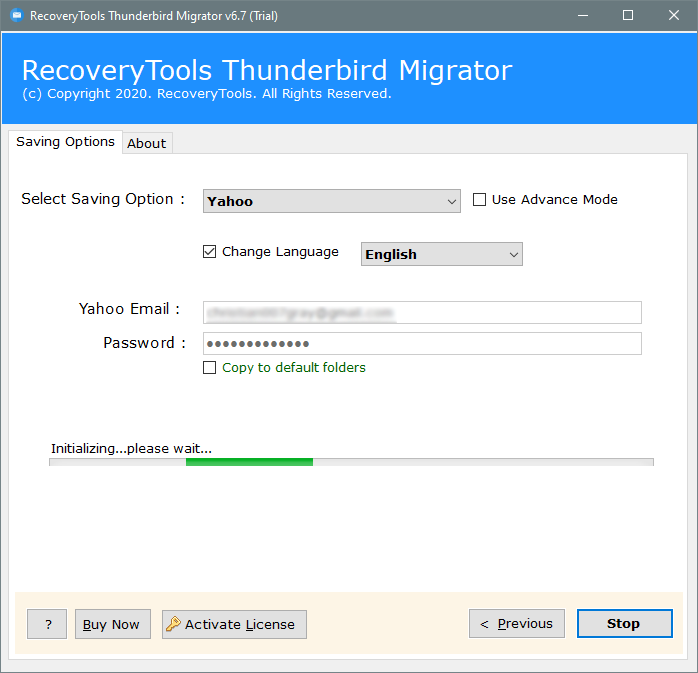Open the Select Saving Option dropdown showing Yahoo
Viewport: 698px width, 673px height.
pos(332,201)
